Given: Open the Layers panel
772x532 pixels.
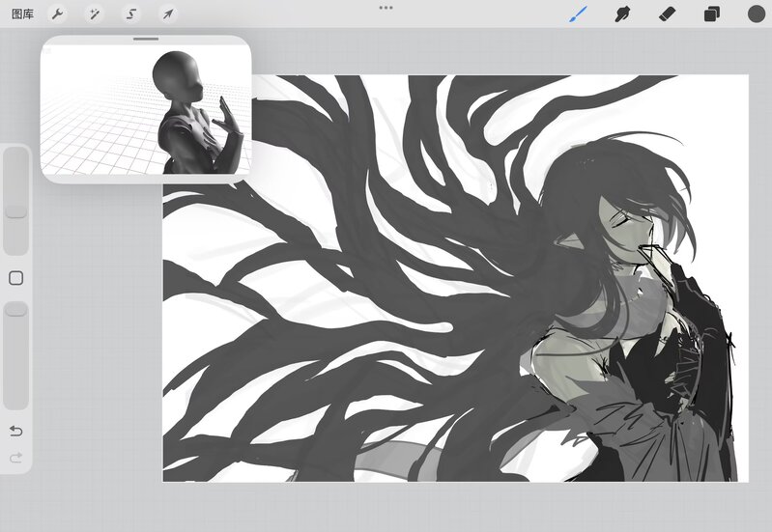Looking at the screenshot, I should pyautogui.click(x=711, y=14).
